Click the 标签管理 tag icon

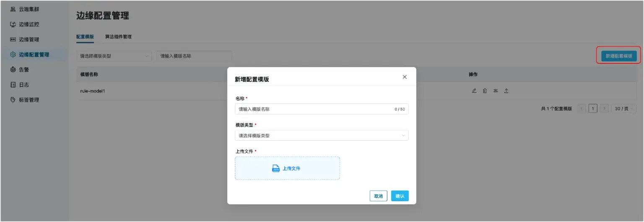(x=13, y=100)
